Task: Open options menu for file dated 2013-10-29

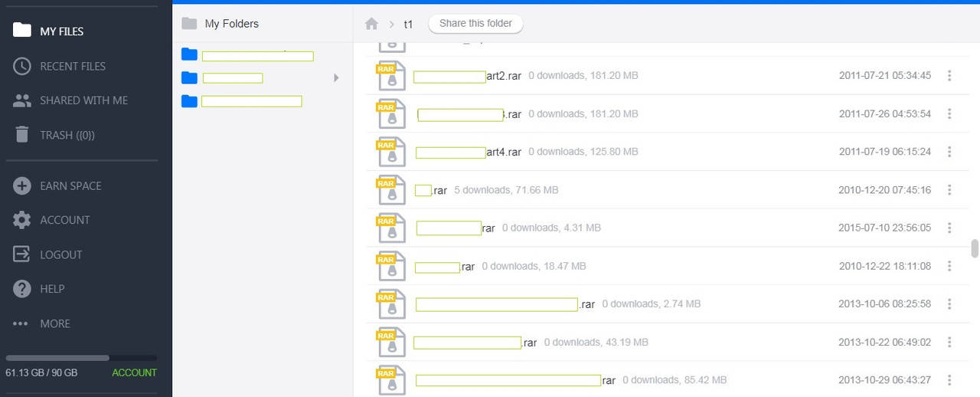Action: 949,380
